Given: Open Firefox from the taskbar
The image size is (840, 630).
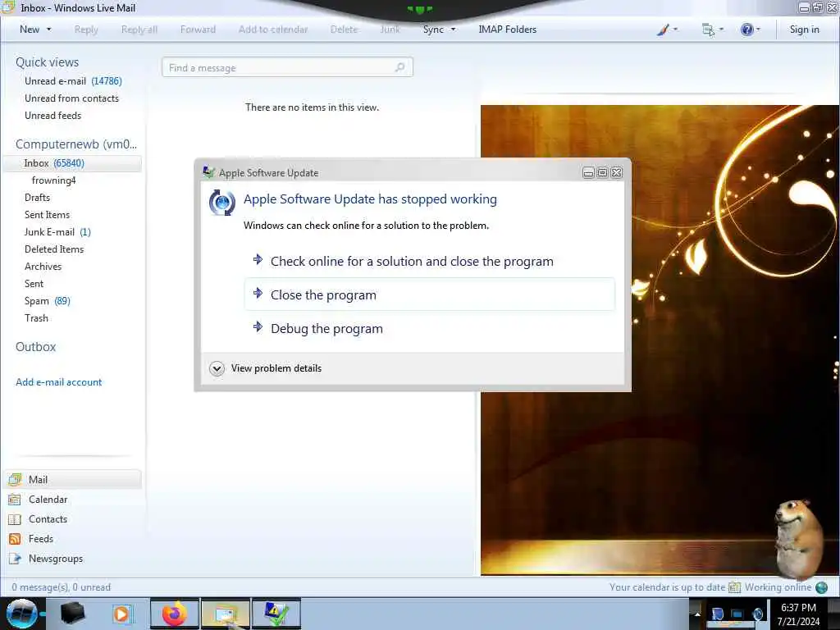Looking at the screenshot, I should click(174, 614).
